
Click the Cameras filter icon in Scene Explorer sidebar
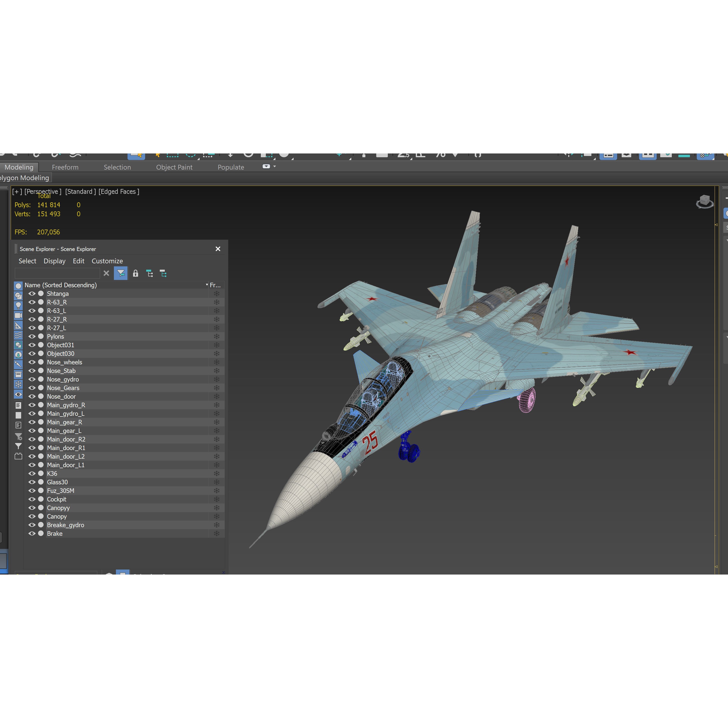click(18, 316)
